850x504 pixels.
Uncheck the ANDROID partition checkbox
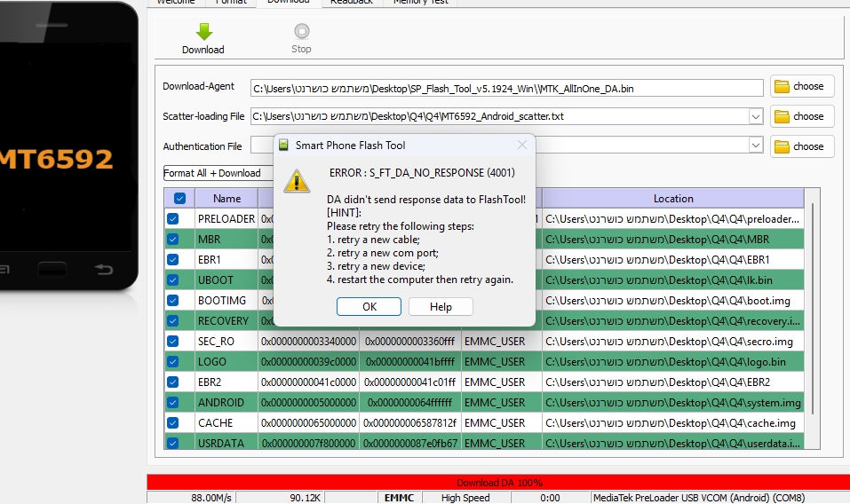point(173,403)
